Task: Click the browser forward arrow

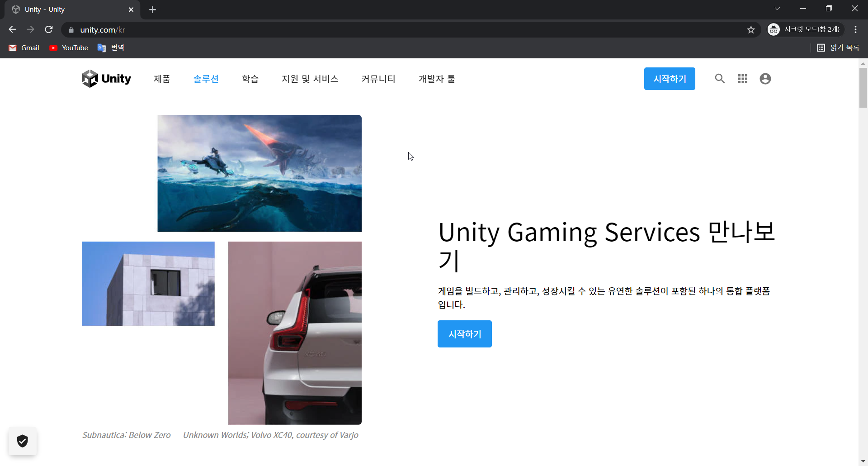Action: 30,29
